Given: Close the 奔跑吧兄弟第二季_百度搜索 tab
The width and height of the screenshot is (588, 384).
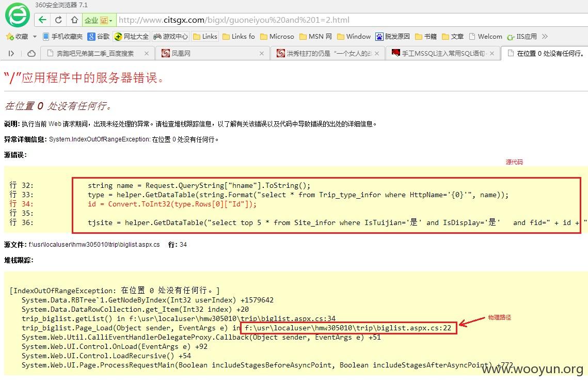Looking at the screenshot, I should [x=146, y=54].
